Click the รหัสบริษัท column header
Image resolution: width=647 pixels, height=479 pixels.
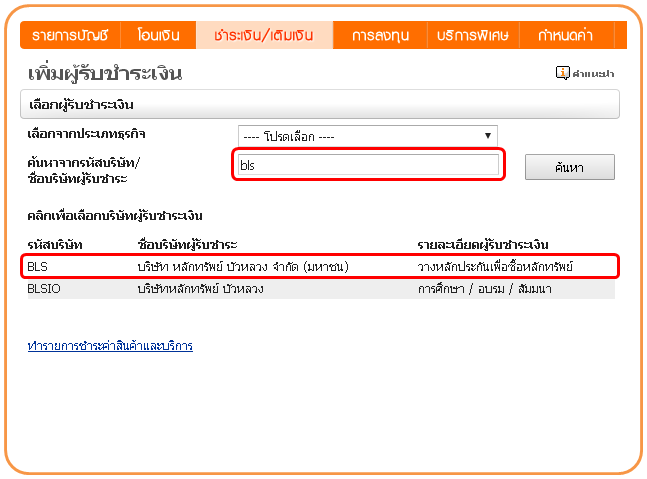point(55,245)
